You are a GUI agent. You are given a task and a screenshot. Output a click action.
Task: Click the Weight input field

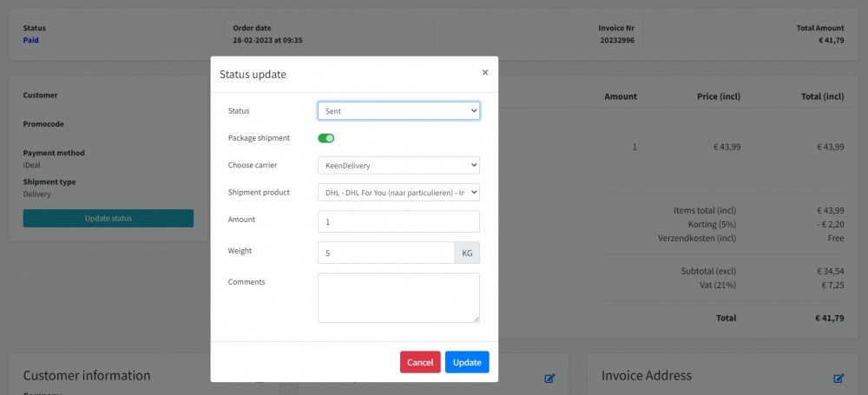[x=386, y=253]
